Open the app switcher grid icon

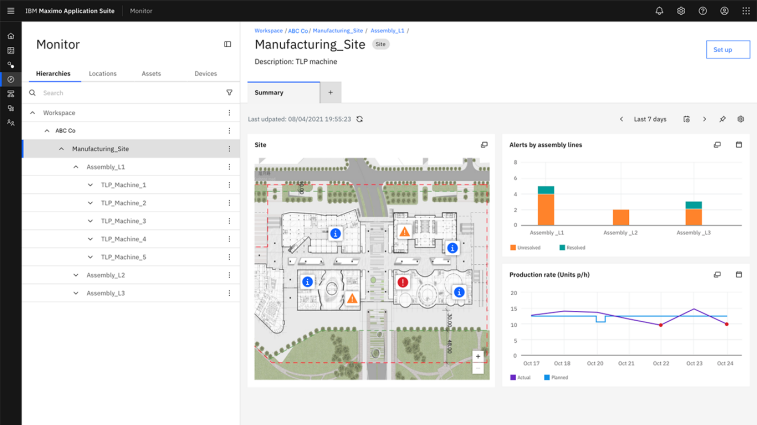tap(746, 11)
